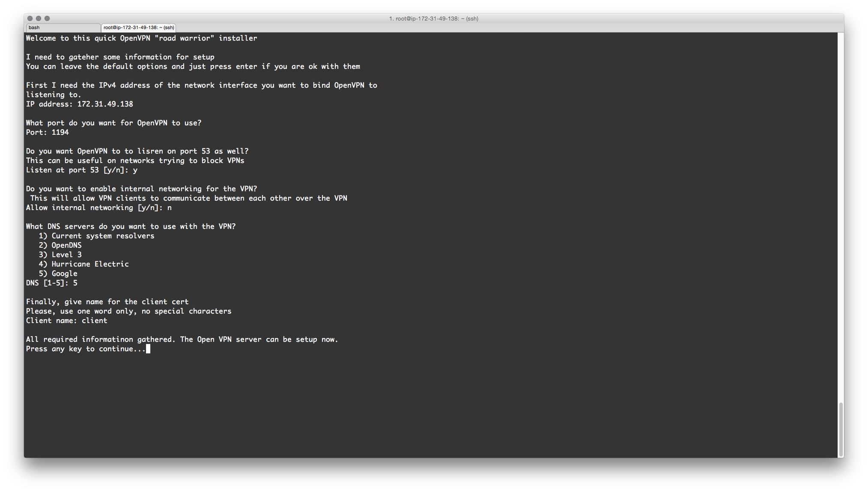Click the cursor after Press any key to continue

[148, 349]
